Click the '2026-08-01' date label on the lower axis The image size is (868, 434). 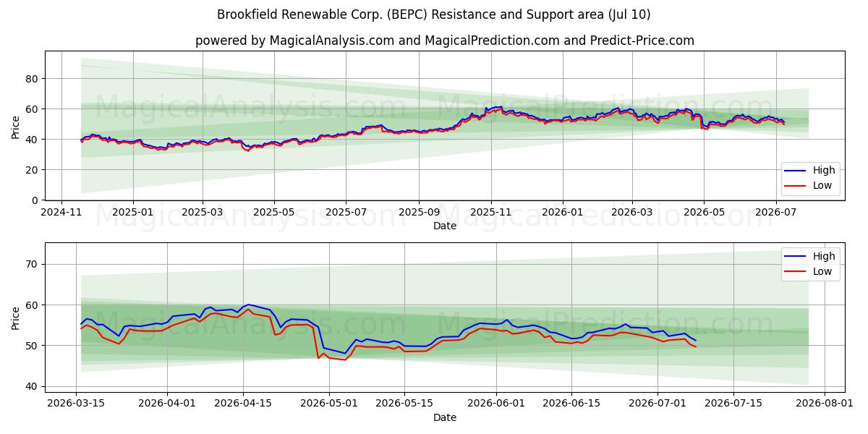pyautogui.click(x=825, y=405)
